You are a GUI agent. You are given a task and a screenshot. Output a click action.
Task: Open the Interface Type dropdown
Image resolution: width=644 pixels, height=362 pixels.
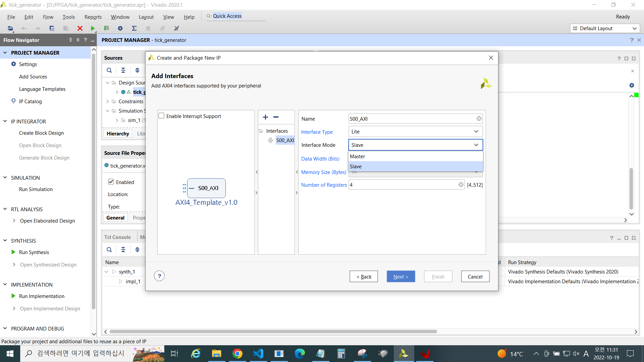pyautogui.click(x=416, y=132)
